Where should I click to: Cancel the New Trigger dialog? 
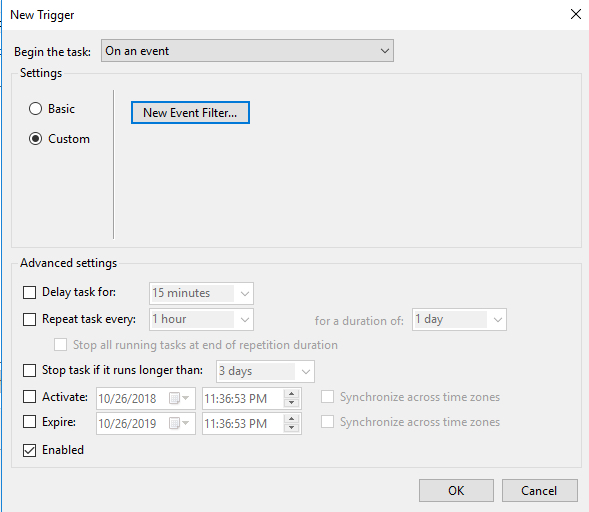(539, 490)
